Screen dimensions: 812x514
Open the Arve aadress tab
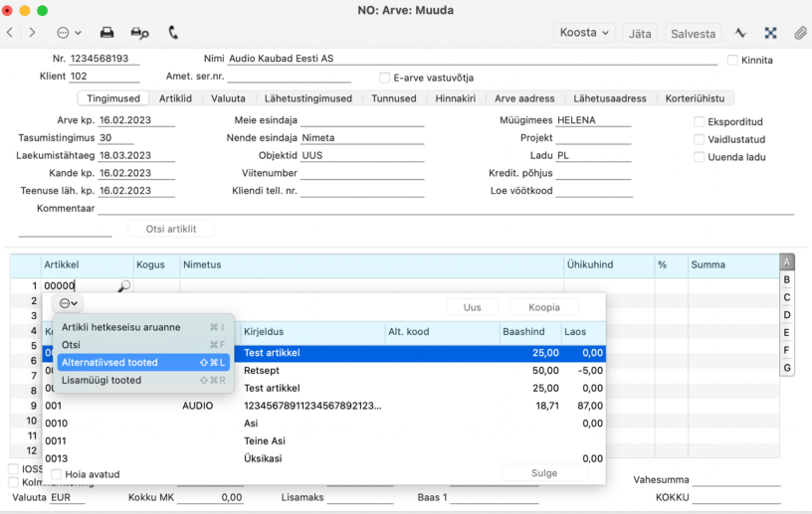pos(524,98)
